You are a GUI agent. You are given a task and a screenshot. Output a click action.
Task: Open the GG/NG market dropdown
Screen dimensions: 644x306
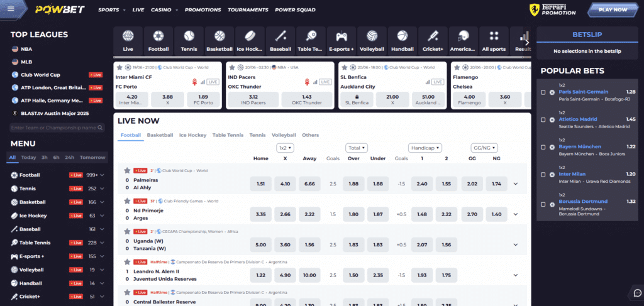[484, 148]
